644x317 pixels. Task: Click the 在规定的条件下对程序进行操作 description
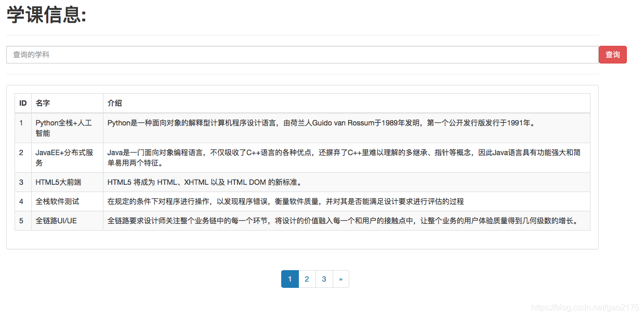pyautogui.click(x=347, y=201)
